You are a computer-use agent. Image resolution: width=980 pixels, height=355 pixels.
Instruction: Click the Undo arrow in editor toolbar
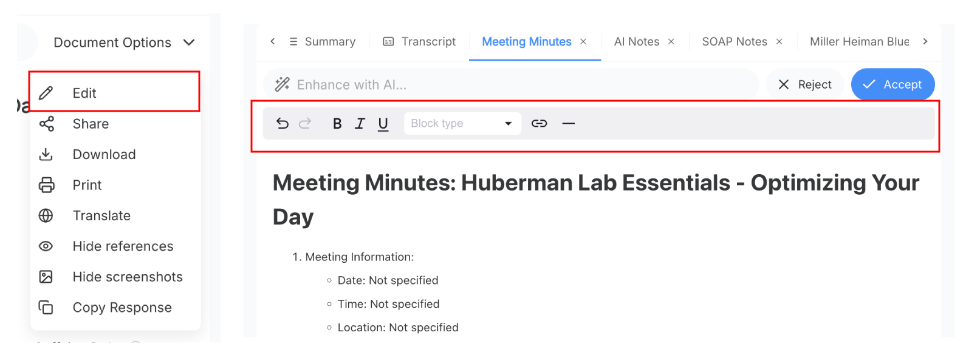pyautogui.click(x=282, y=124)
